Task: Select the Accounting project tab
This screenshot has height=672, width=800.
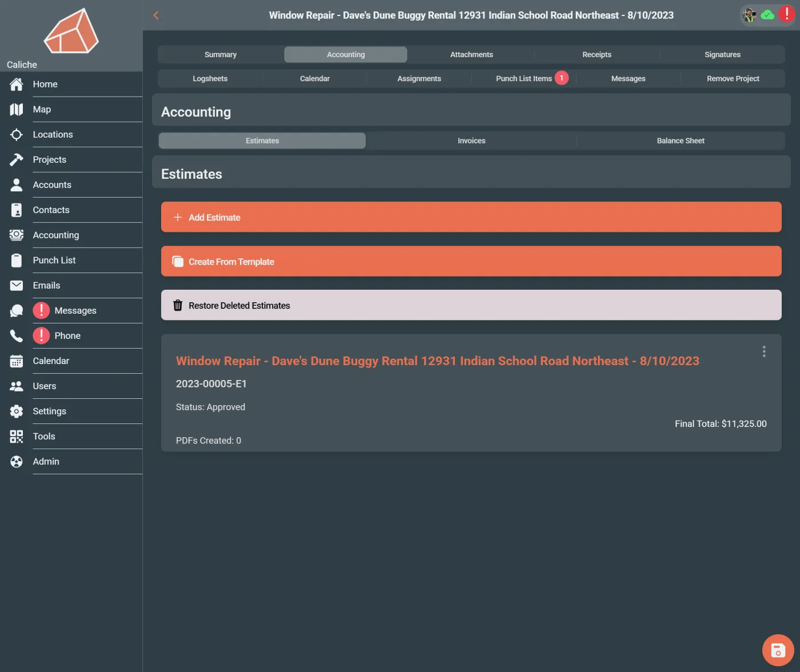Action: tap(346, 54)
